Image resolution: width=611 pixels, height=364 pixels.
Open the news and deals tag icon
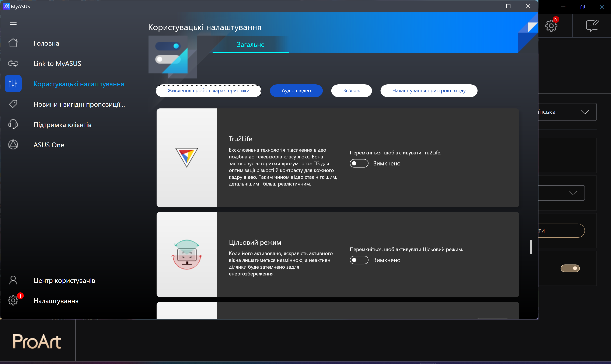[13, 104]
